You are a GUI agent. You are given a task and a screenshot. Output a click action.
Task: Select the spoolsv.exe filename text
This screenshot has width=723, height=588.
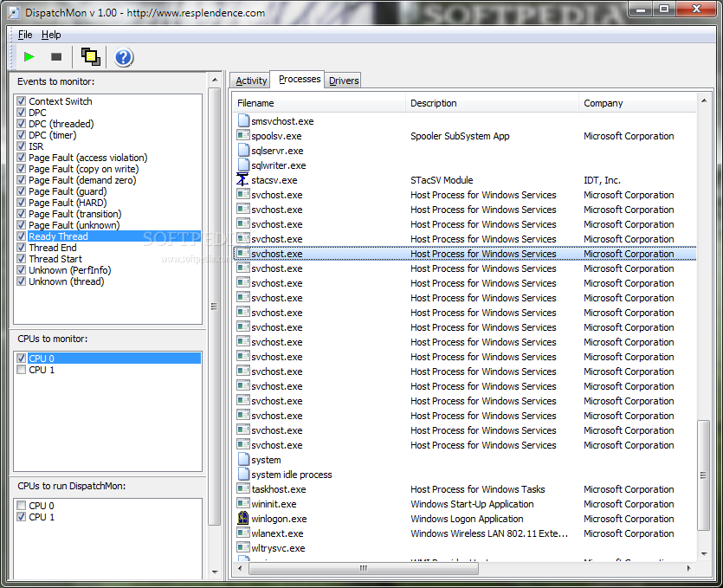click(276, 136)
